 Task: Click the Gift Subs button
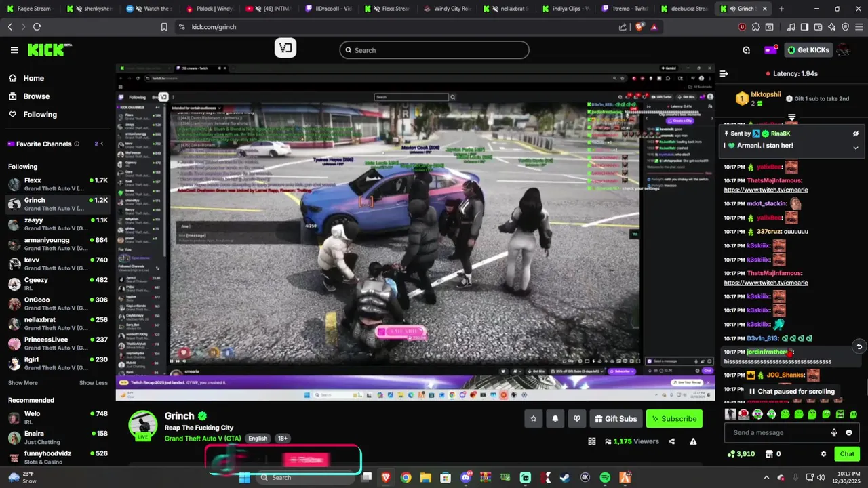click(x=616, y=419)
